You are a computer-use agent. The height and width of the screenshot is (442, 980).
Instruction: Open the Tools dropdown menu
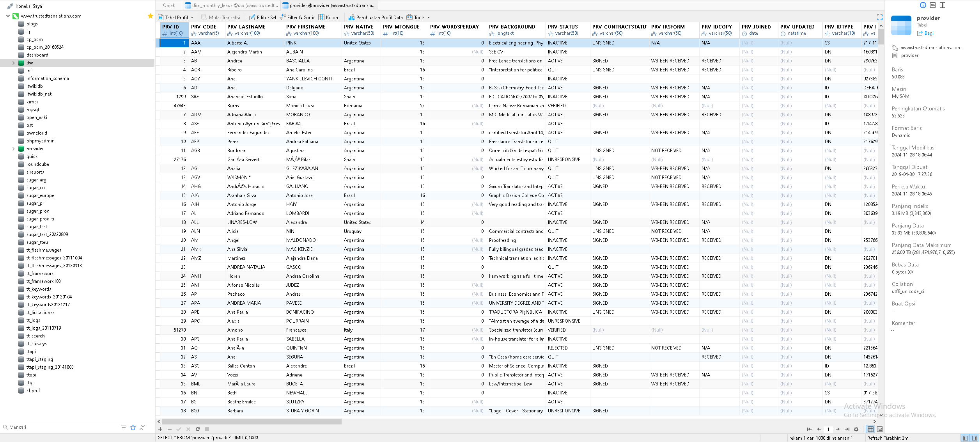click(x=418, y=18)
